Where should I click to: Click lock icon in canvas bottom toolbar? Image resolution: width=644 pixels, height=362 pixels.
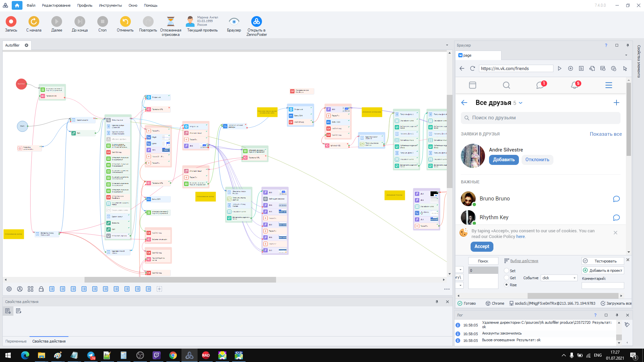point(41,289)
